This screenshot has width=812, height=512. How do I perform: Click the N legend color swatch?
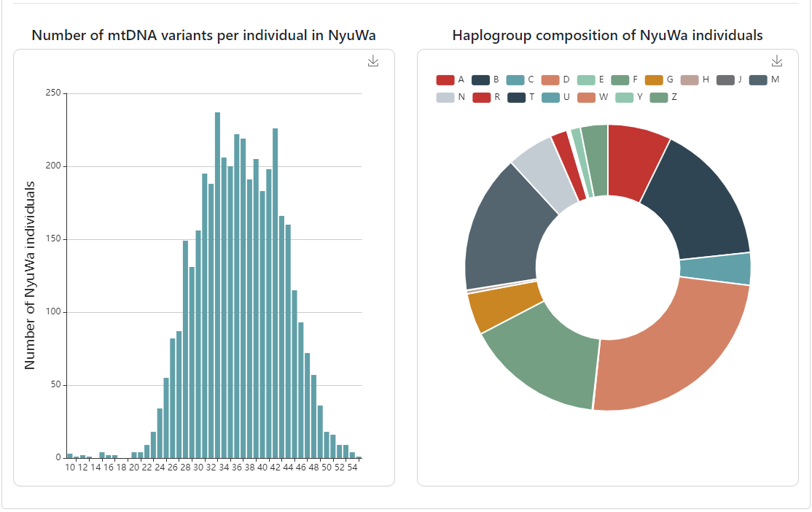pyautogui.click(x=445, y=97)
